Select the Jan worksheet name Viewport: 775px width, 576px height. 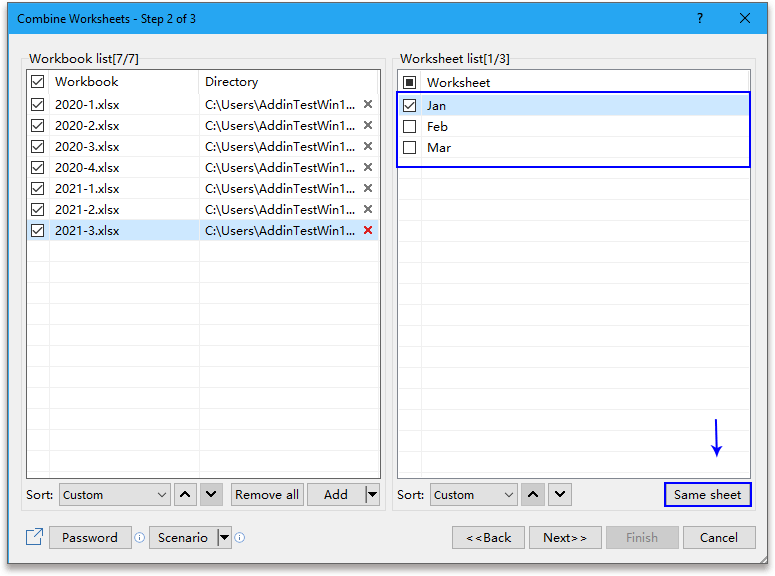(436, 106)
